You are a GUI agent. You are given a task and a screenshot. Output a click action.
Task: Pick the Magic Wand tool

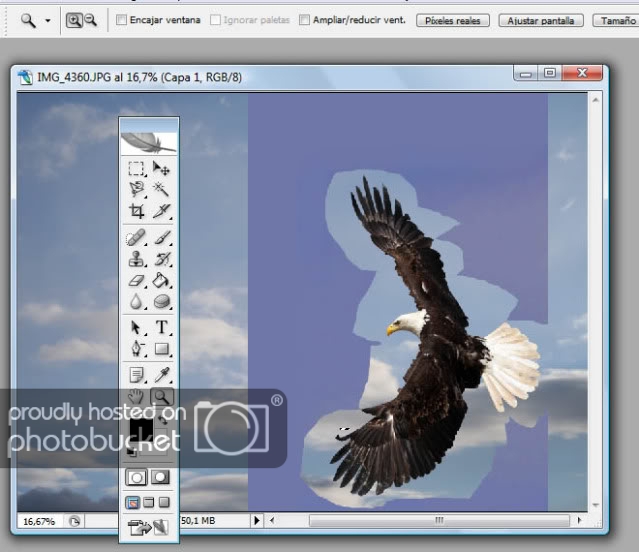(x=161, y=189)
